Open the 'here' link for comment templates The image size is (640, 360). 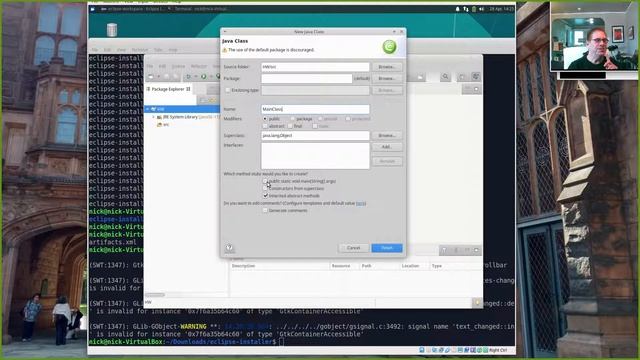(x=360, y=203)
